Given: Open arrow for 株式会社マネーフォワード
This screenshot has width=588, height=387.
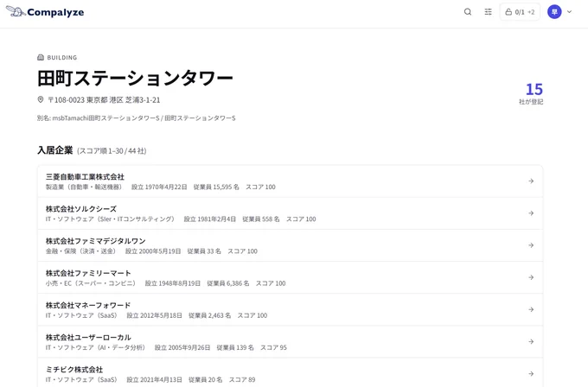Looking at the screenshot, I should click(x=531, y=309).
